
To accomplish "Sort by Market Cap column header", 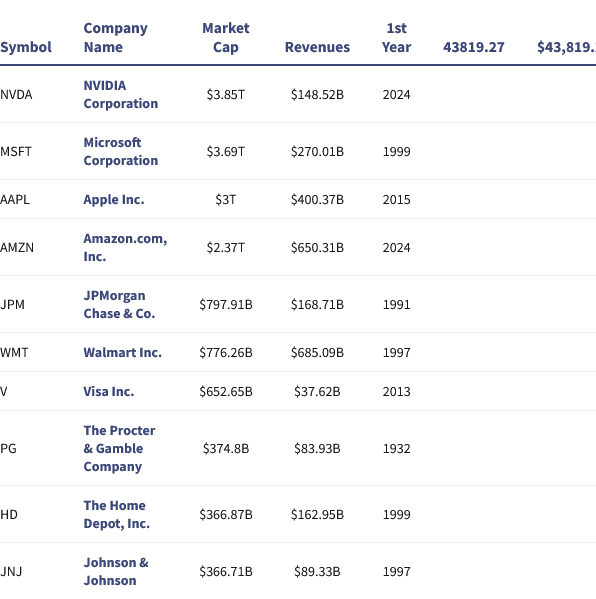I will tap(226, 37).
